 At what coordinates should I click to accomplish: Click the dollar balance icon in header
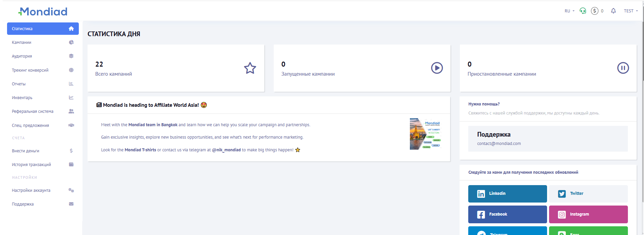point(595,11)
